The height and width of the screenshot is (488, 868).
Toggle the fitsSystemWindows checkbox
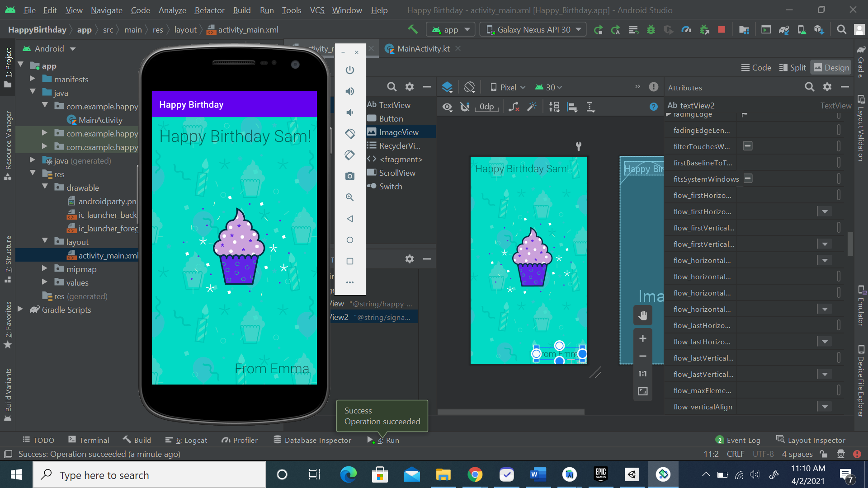click(x=748, y=178)
